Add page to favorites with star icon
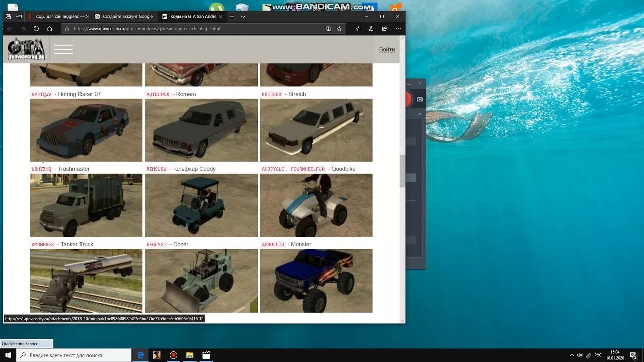 (339, 29)
